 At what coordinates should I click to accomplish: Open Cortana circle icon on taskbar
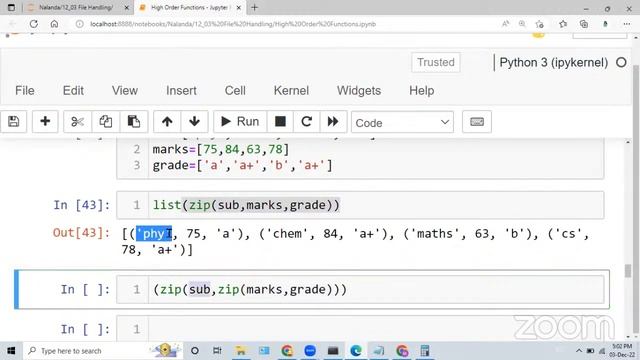tap(195, 351)
